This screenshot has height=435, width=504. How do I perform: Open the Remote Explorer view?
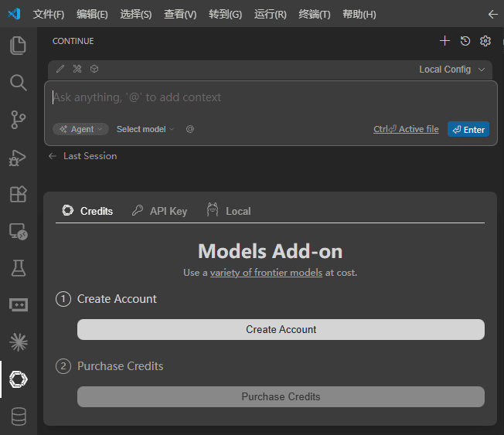pyautogui.click(x=19, y=231)
